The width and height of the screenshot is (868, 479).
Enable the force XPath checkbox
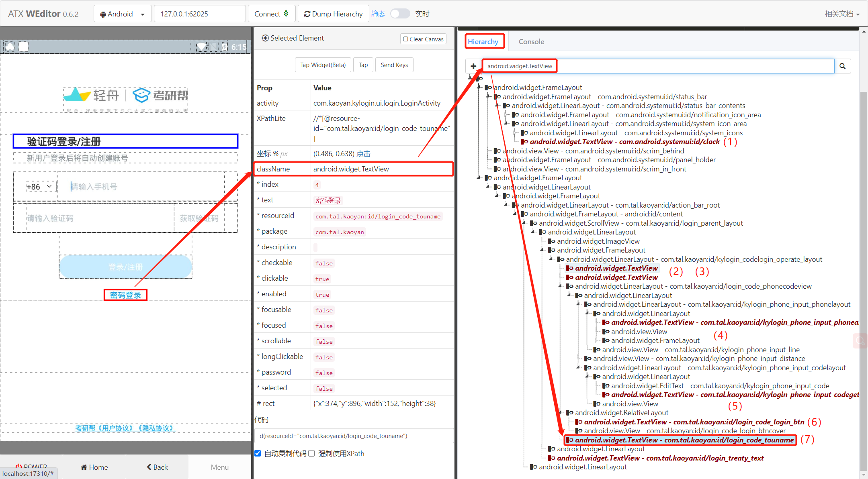[x=311, y=453]
